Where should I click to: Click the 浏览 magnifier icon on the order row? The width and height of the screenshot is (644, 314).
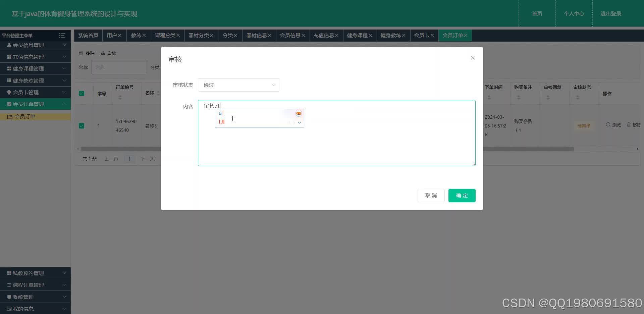click(x=608, y=124)
